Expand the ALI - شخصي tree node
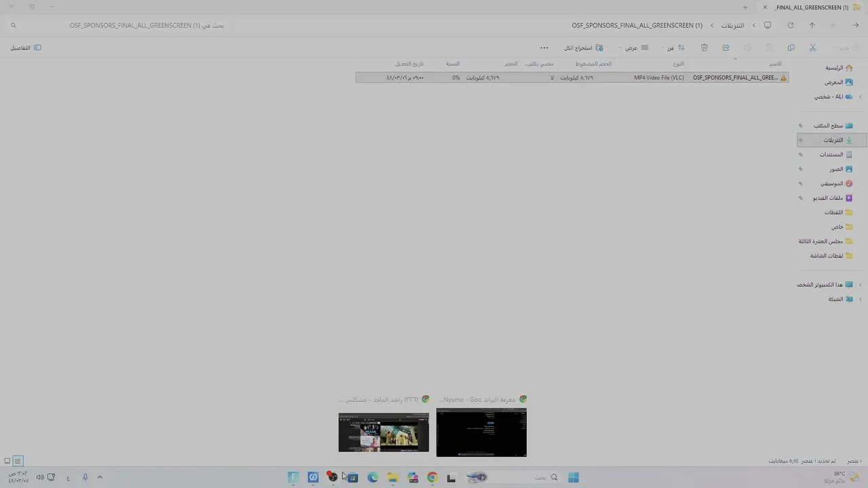Image resolution: width=868 pixels, height=488 pixels. 861,97
